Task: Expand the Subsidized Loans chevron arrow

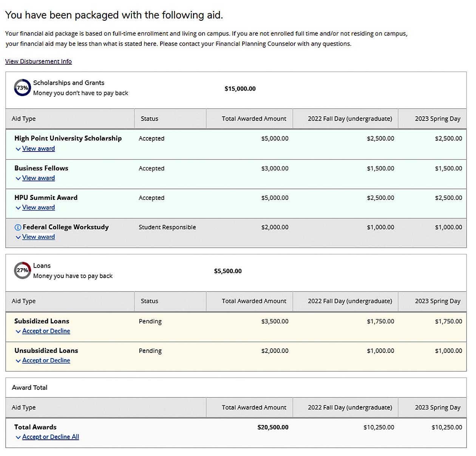Action: 18,332
